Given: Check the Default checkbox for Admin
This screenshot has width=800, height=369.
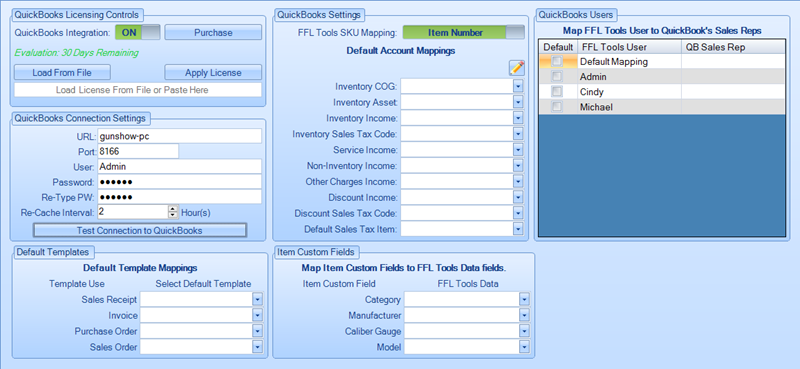Looking at the screenshot, I should coord(557,77).
